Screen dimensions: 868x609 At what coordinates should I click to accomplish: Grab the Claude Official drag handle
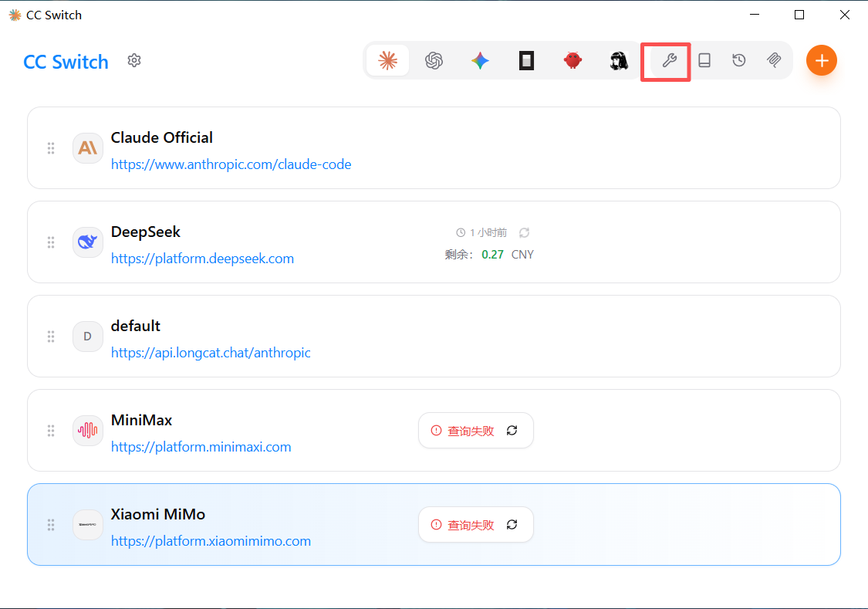click(x=51, y=148)
